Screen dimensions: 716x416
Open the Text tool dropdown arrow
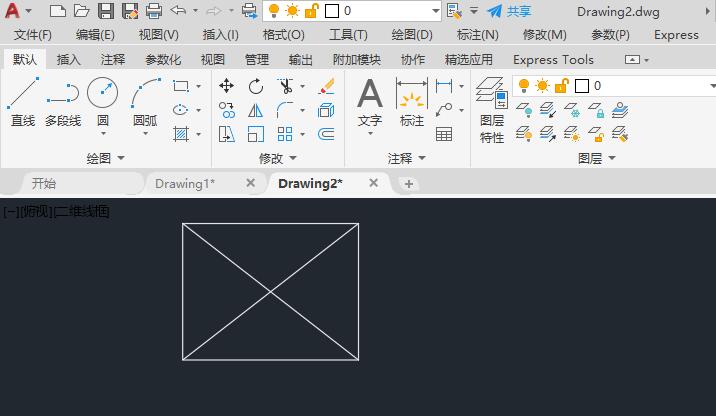pyautogui.click(x=370, y=134)
